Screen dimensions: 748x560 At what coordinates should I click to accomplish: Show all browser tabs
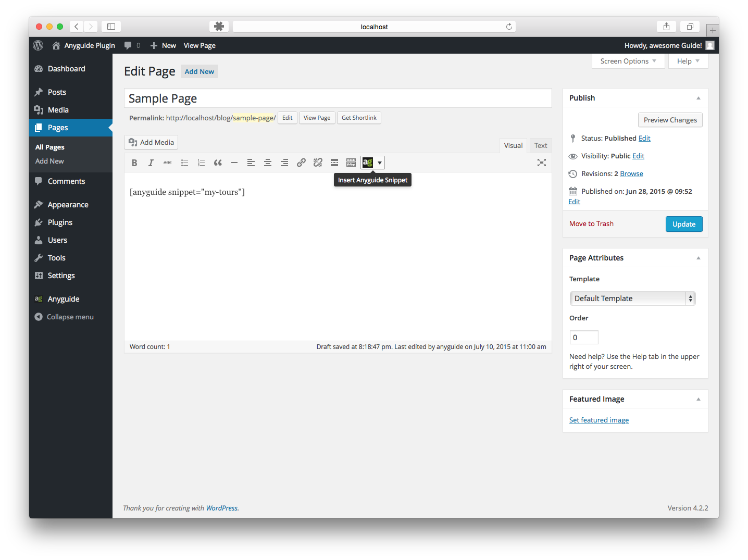pyautogui.click(x=690, y=27)
